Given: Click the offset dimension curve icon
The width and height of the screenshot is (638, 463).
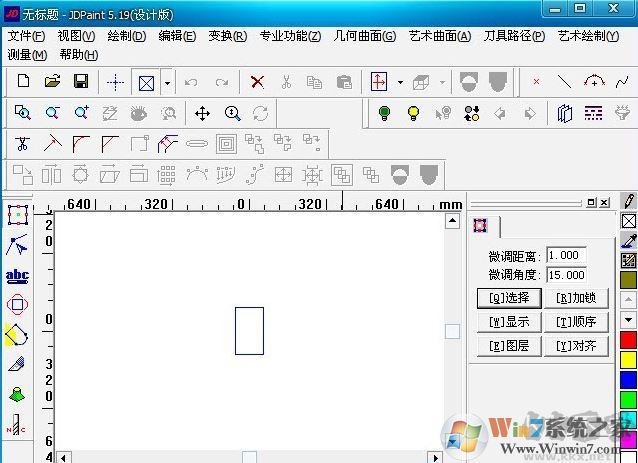Looking at the screenshot, I should click(x=168, y=144).
